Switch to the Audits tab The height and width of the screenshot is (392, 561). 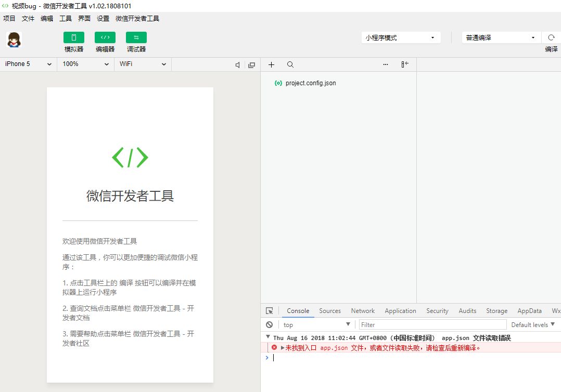[x=467, y=311]
